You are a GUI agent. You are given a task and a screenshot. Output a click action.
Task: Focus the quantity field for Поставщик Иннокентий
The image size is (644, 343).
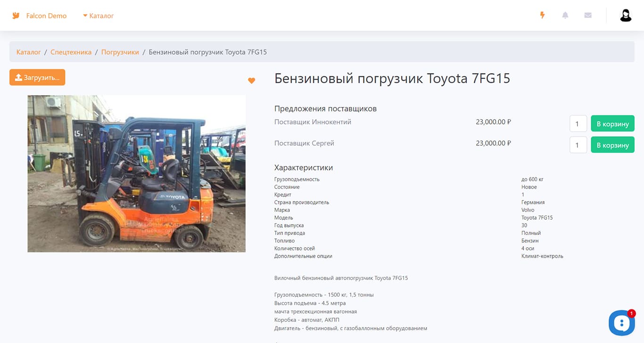(x=578, y=124)
